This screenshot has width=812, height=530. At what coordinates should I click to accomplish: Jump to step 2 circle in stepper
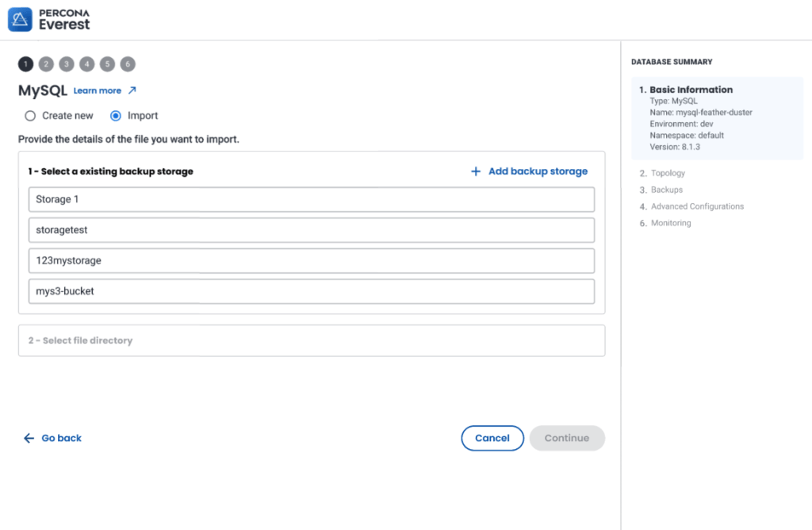[46, 64]
